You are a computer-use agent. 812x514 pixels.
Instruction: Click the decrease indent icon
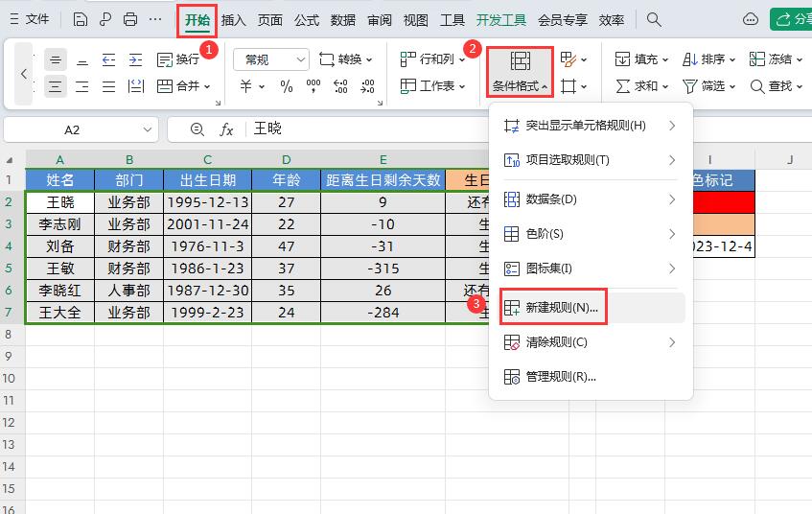108,60
